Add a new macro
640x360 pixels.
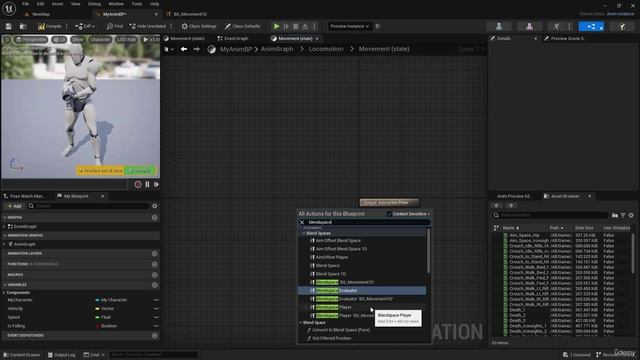[155, 275]
